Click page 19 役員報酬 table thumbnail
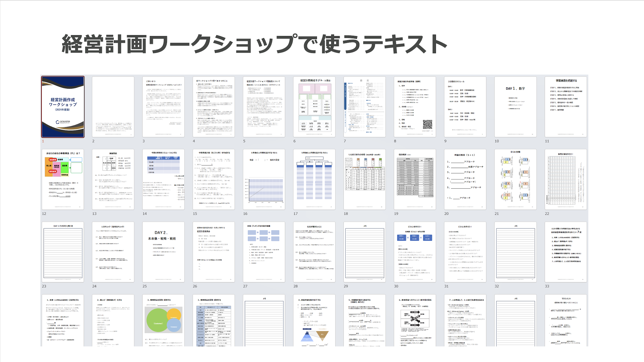The height and width of the screenshot is (362, 644). tap(414, 179)
